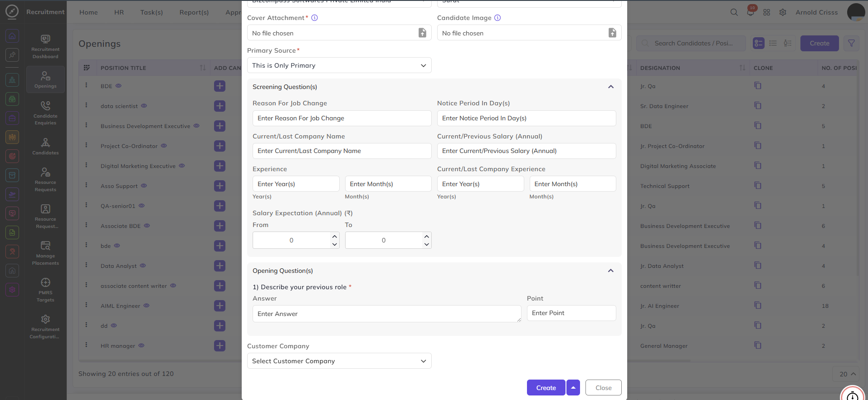Open Create button split arrow menu
This screenshot has width=868, height=400.
coord(573,388)
